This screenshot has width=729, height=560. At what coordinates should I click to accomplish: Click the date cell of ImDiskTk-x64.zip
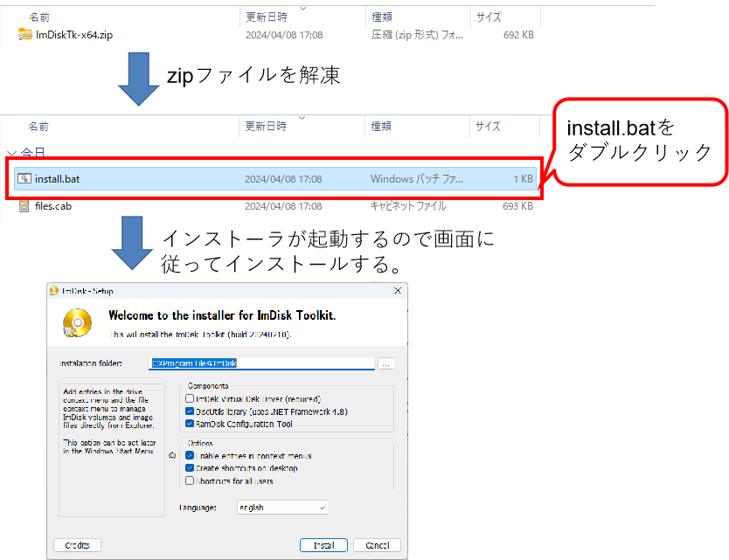pyautogui.click(x=284, y=35)
